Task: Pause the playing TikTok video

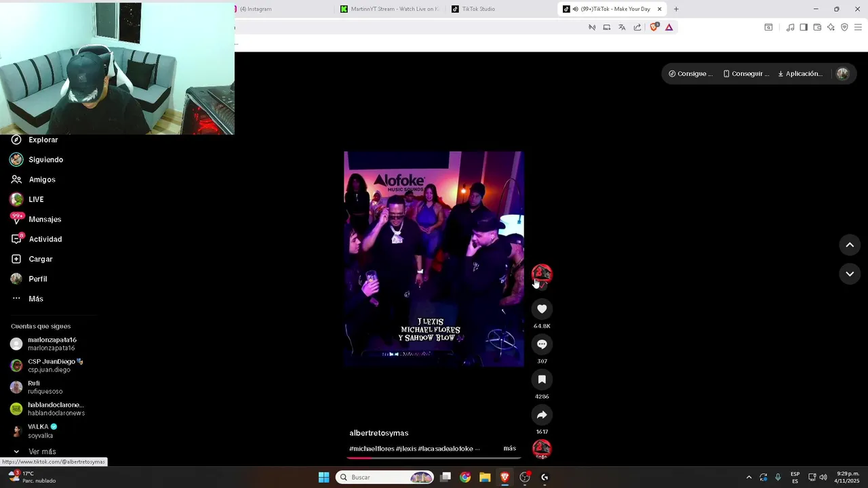Action: 434,259
